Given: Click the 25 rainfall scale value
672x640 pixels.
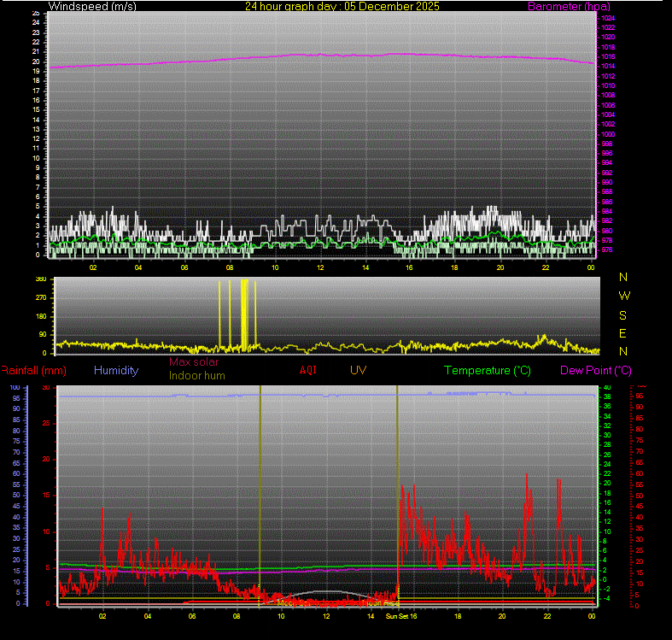Looking at the screenshot, I should pyautogui.click(x=46, y=423).
